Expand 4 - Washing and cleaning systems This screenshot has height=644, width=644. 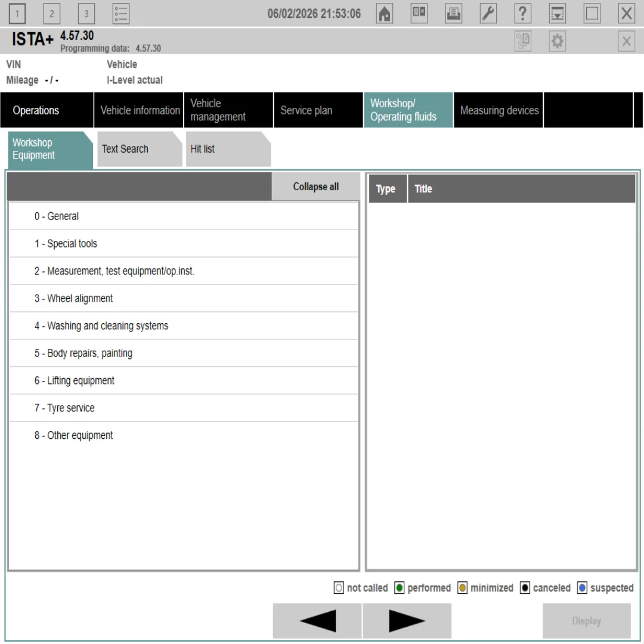pos(184,326)
